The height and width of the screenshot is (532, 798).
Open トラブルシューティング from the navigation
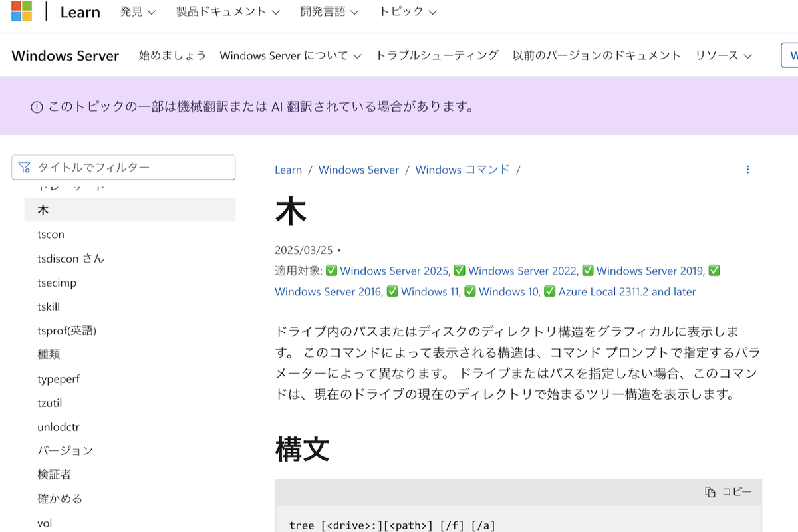[438, 56]
